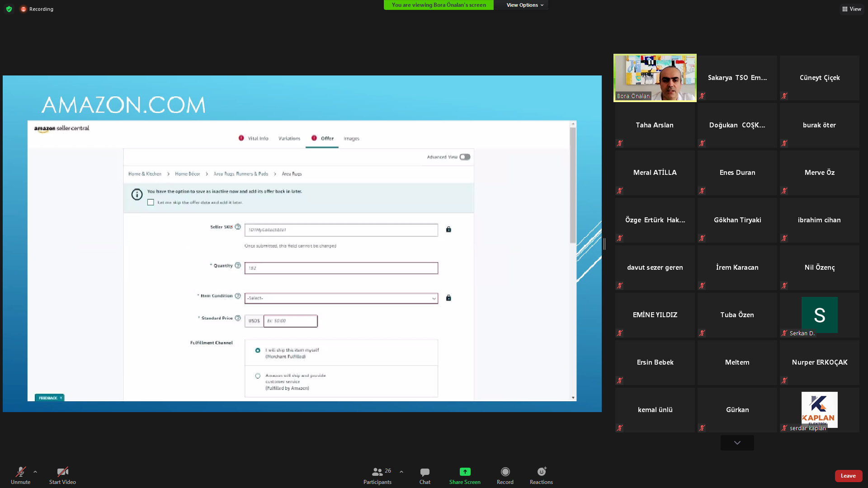Image resolution: width=868 pixels, height=488 pixels.
Task: Open the Participants panel icon
Action: (377, 472)
